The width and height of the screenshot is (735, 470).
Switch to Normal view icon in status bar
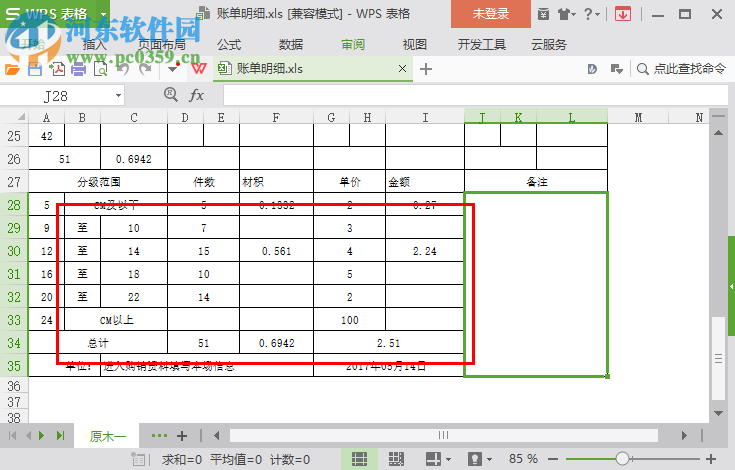point(359,459)
